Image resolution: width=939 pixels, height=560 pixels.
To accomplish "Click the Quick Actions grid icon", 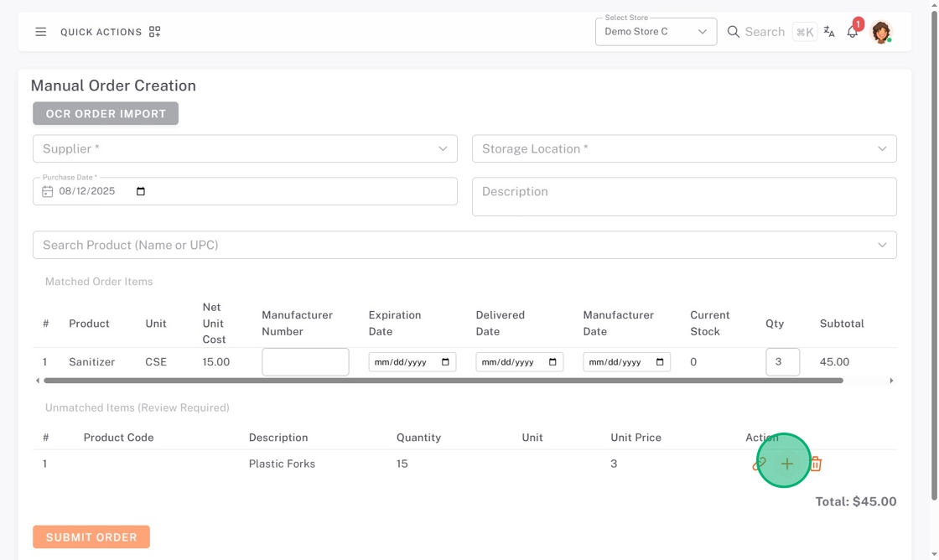I will 154,32.
